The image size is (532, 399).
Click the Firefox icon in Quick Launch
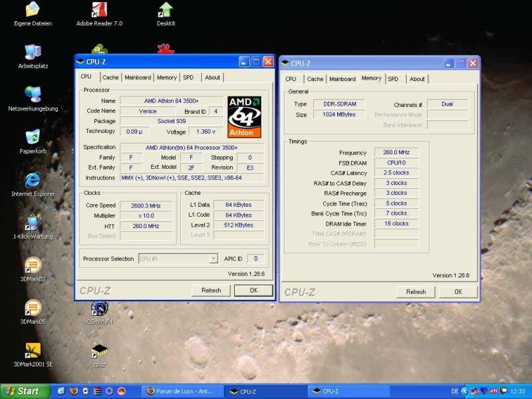tap(73, 391)
